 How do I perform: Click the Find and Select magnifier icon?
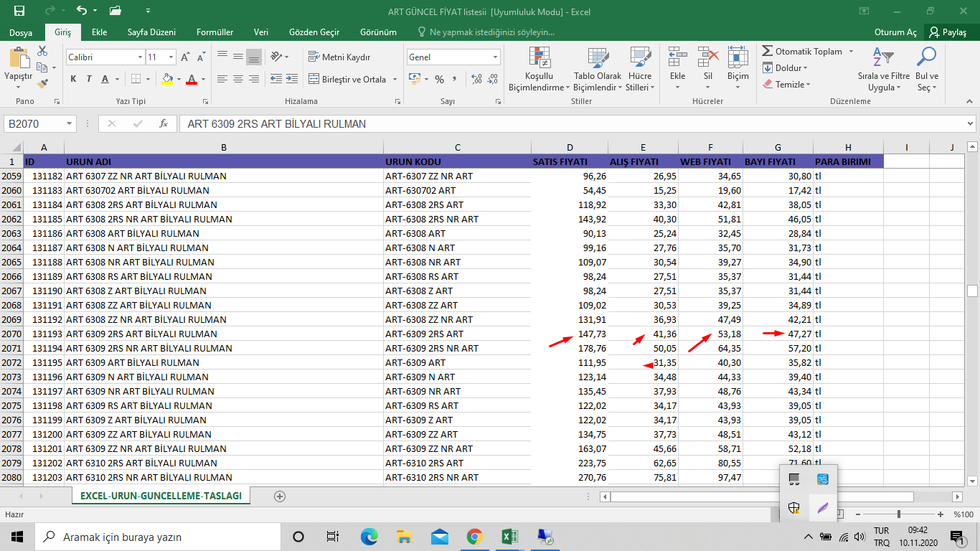(x=927, y=57)
